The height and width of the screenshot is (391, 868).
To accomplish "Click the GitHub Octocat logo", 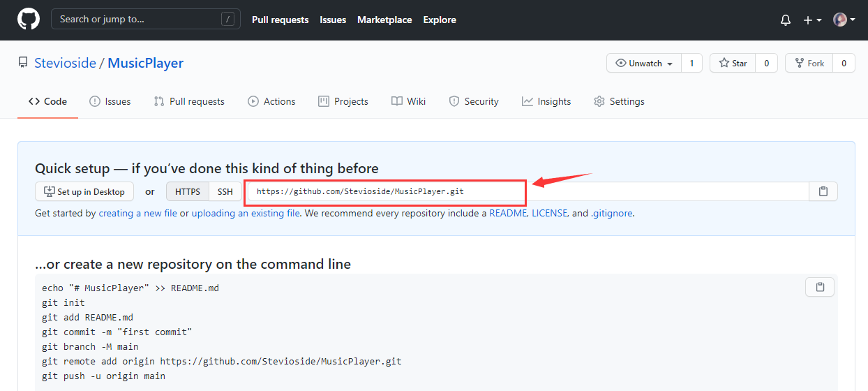I will click(29, 20).
